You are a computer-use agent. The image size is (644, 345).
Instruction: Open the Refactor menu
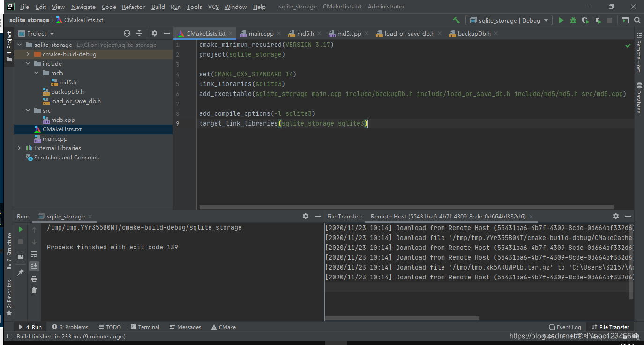133,7
